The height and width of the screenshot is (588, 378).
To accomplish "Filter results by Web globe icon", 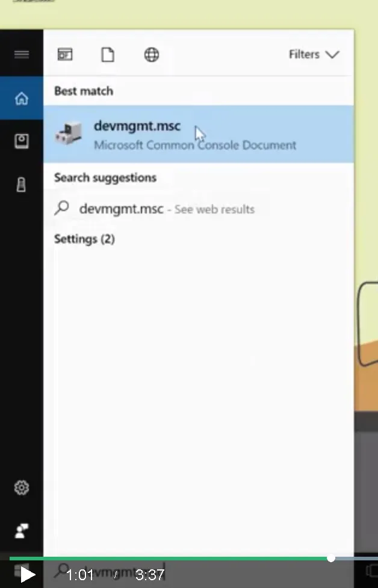I will (152, 55).
